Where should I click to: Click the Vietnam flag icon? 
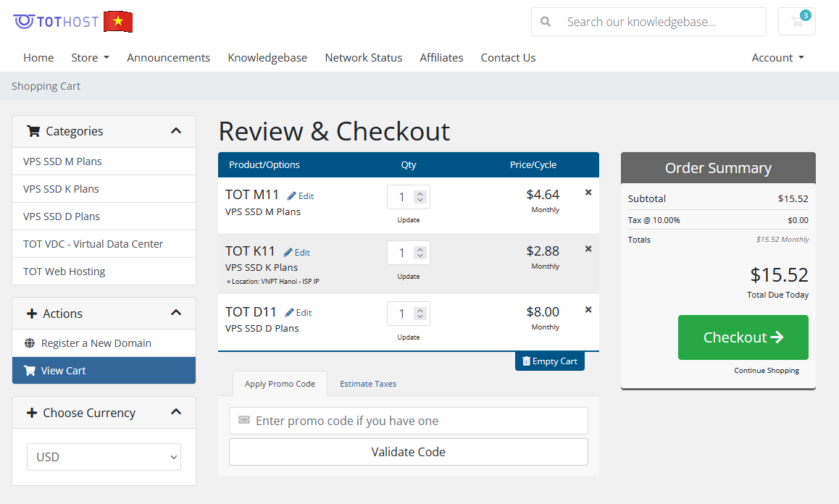pos(118,22)
